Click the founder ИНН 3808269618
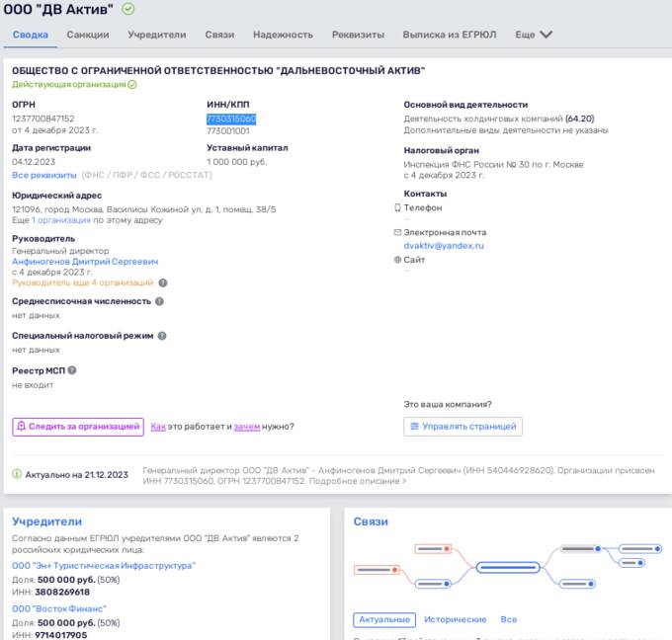672x640 pixels. 62,592
